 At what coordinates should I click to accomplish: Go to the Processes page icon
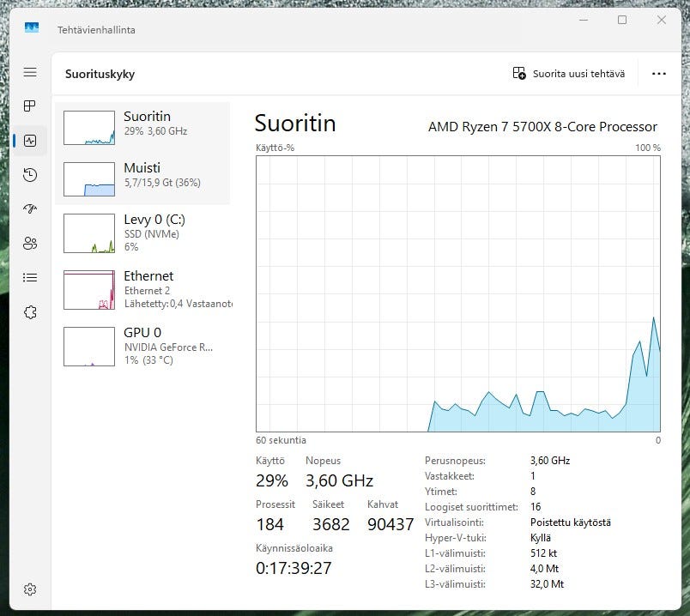30,106
